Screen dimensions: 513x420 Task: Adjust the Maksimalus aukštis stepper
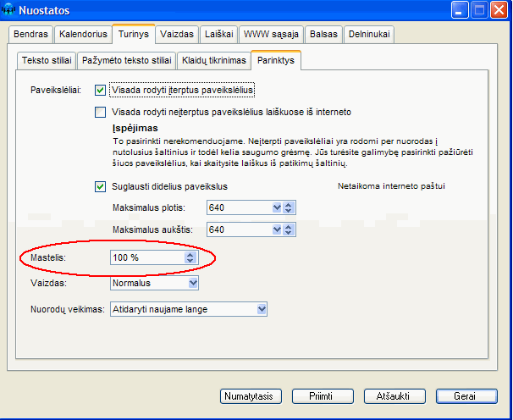coord(288,229)
